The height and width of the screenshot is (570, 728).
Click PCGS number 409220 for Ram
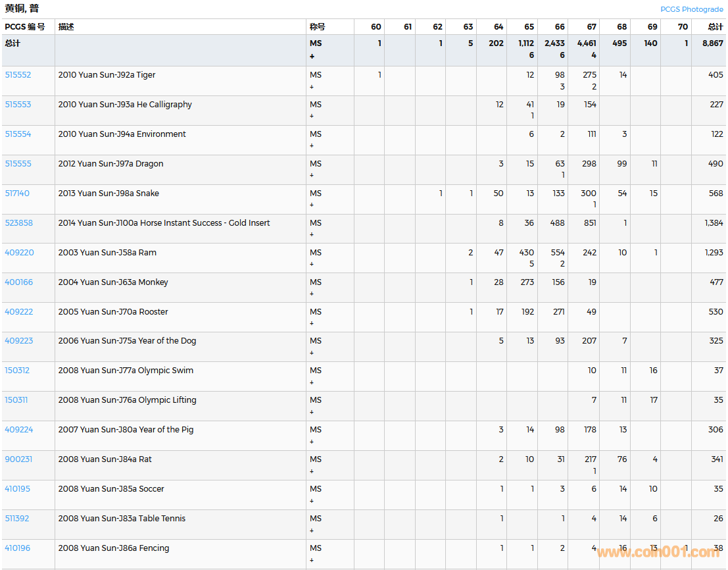click(x=19, y=253)
